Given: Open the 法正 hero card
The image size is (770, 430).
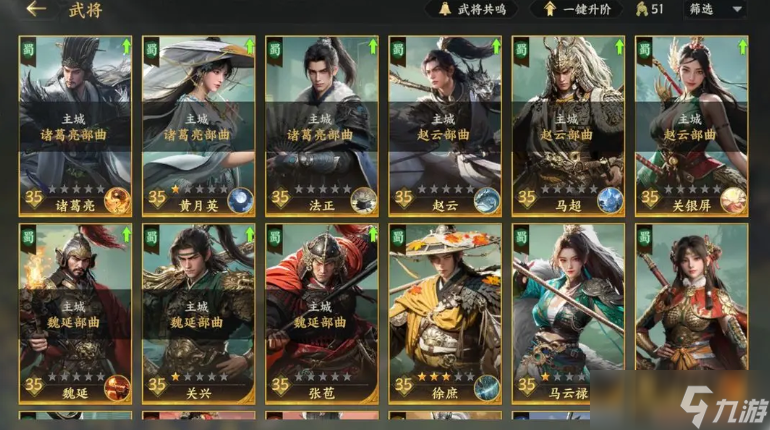Looking at the screenshot, I should tap(322, 126).
